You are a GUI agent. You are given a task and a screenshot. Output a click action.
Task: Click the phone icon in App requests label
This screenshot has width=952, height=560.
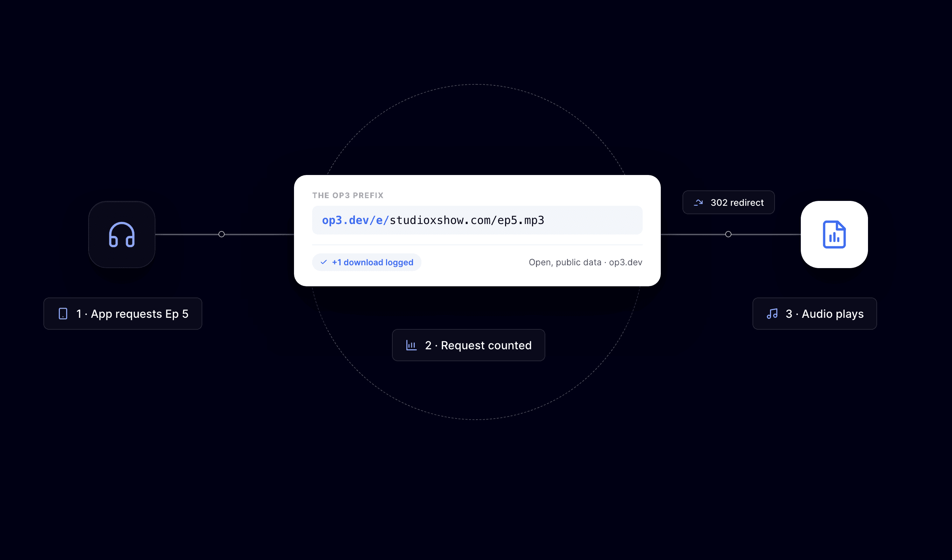(63, 314)
